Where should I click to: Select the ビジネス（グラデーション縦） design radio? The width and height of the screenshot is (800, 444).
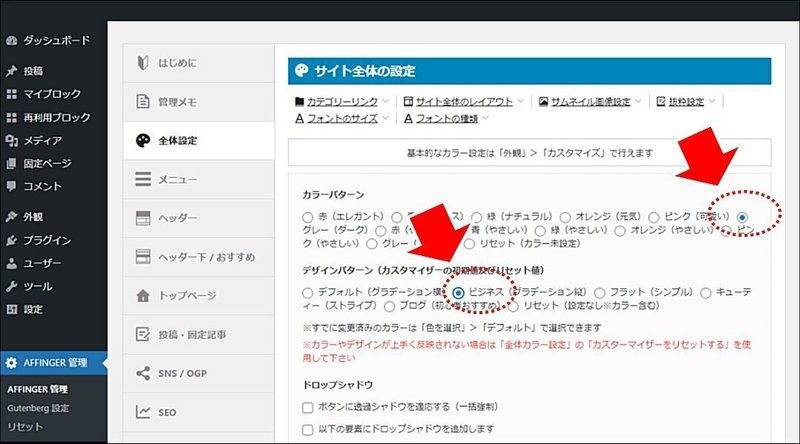click(458, 293)
